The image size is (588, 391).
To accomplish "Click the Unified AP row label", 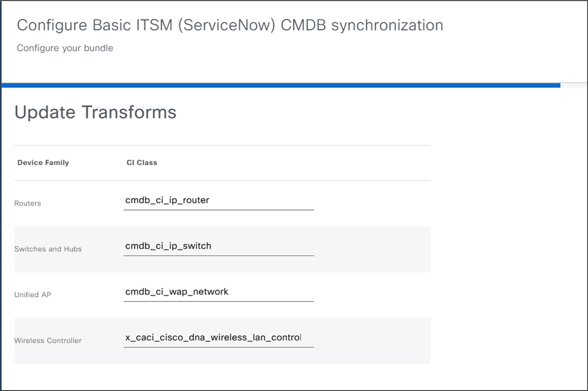I will point(32,294).
